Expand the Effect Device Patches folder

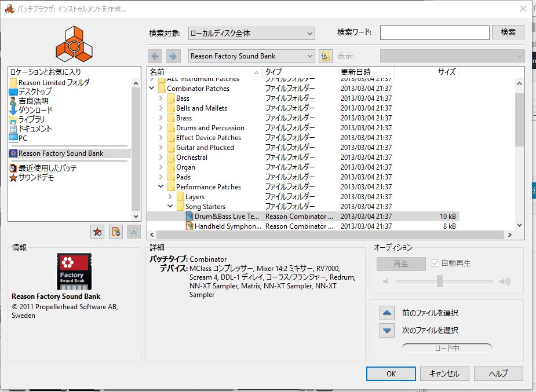click(x=161, y=137)
